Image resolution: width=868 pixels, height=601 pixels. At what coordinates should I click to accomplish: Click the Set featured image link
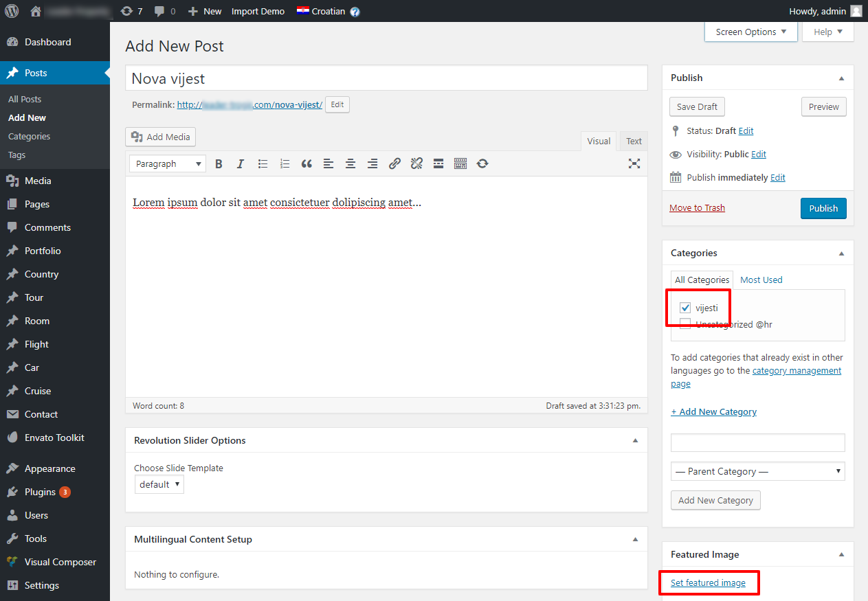tap(708, 582)
